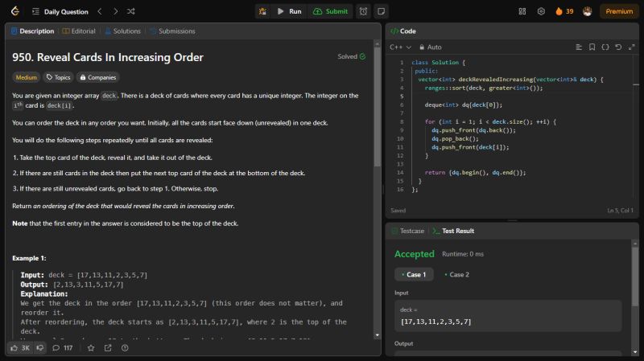Switch to the Submissions tab
Image resolution: width=644 pixels, height=361 pixels.
(x=171, y=31)
